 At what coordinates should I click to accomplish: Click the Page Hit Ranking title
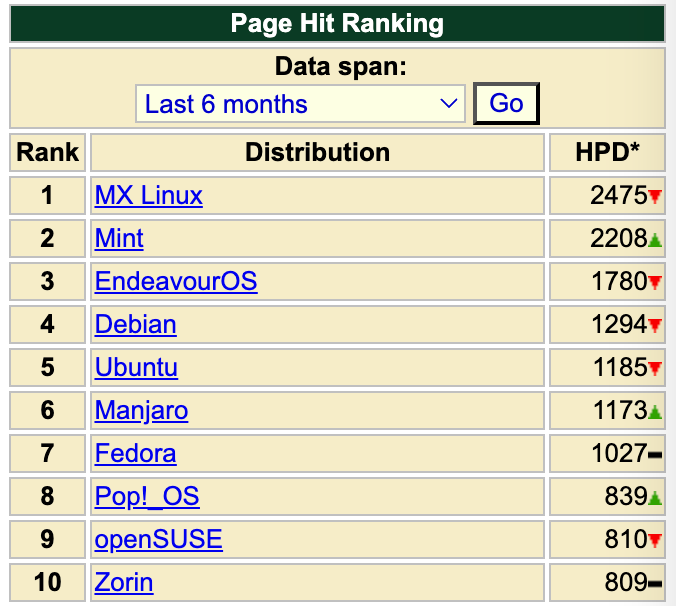pos(337,23)
